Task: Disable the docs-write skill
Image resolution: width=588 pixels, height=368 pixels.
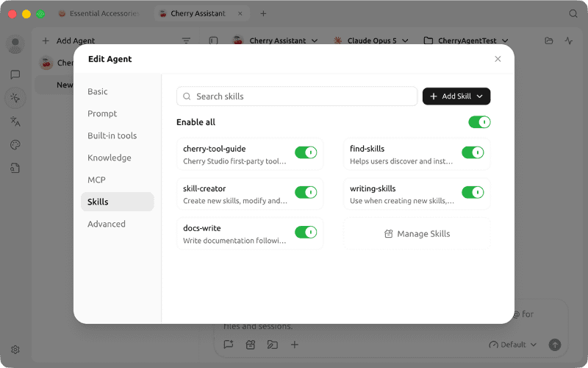Action: point(306,232)
